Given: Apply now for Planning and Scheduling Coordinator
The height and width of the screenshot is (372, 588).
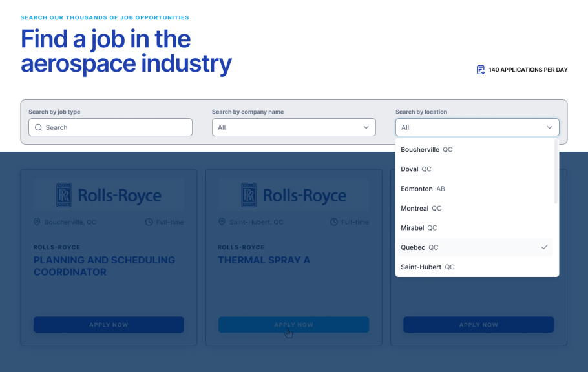Looking at the screenshot, I should pyautogui.click(x=109, y=325).
